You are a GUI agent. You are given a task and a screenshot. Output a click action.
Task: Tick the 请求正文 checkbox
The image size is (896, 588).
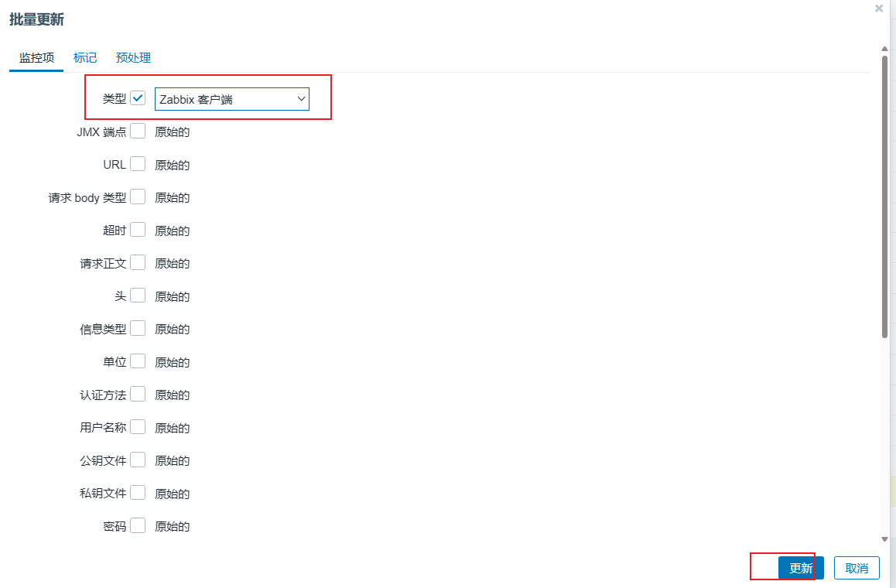(138, 263)
